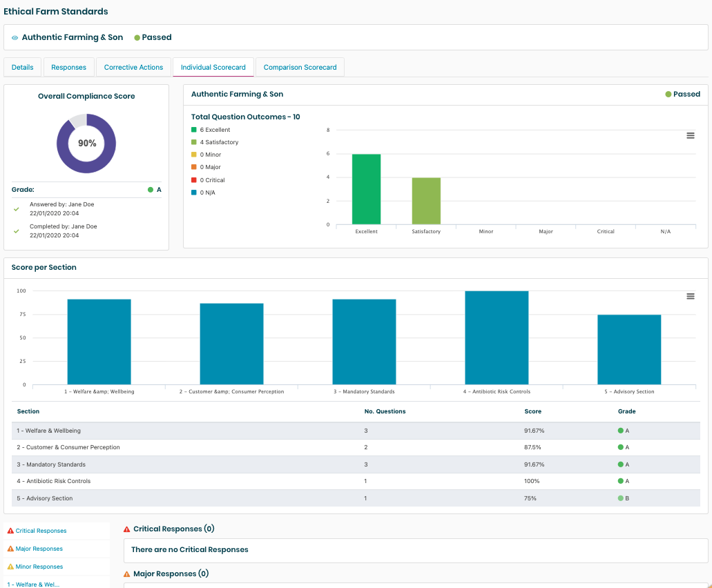Screen dimensions: 712x588
Task: Open the Responses tab
Action: (68, 67)
